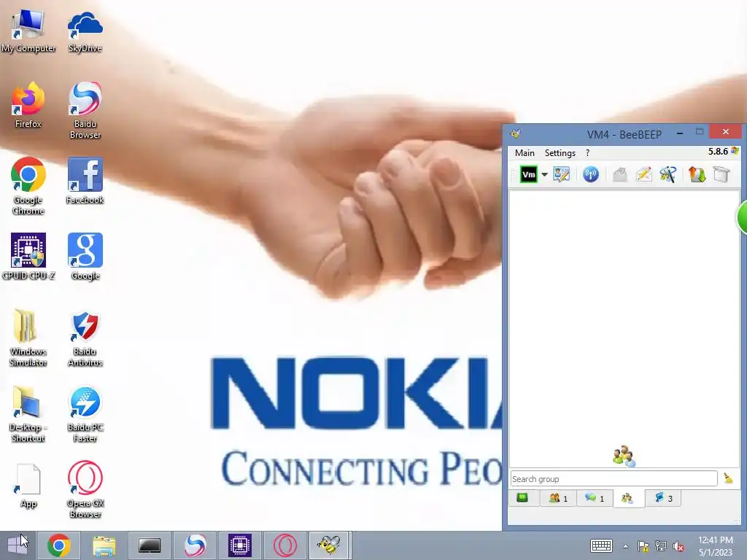Click the network icon in system tray
747x560 pixels.
(661, 547)
